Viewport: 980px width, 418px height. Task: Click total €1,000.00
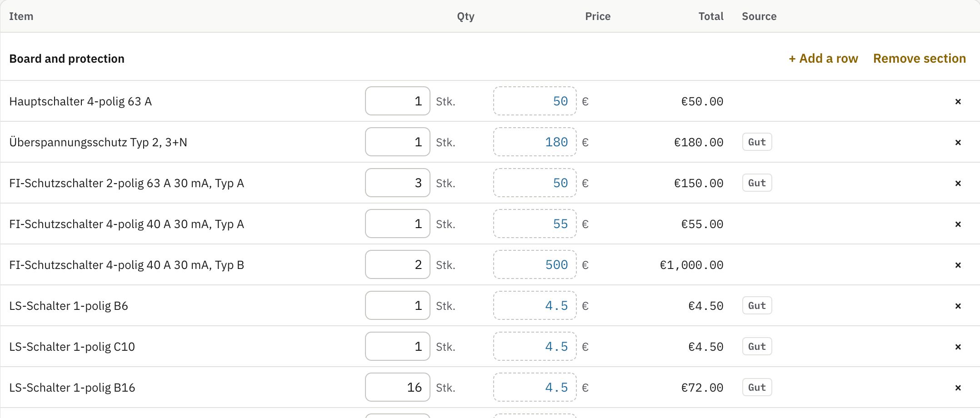click(x=691, y=265)
